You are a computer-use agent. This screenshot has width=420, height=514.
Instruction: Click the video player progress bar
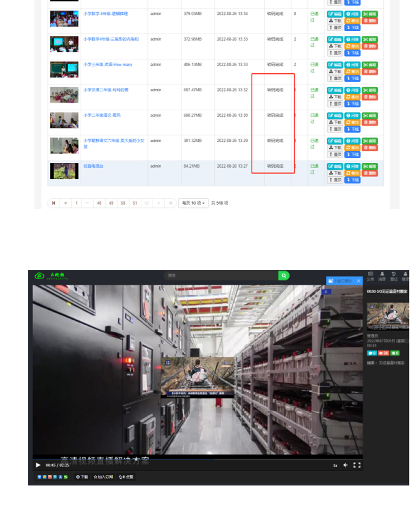(198, 459)
